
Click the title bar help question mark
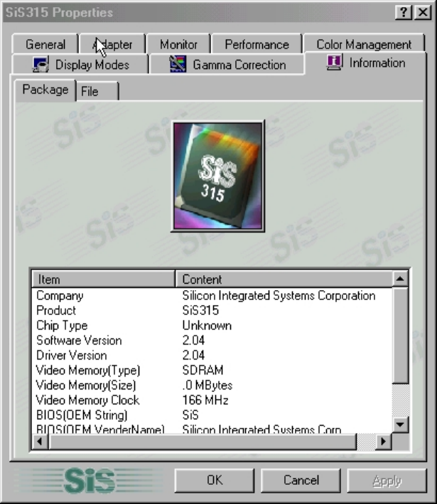(x=404, y=13)
